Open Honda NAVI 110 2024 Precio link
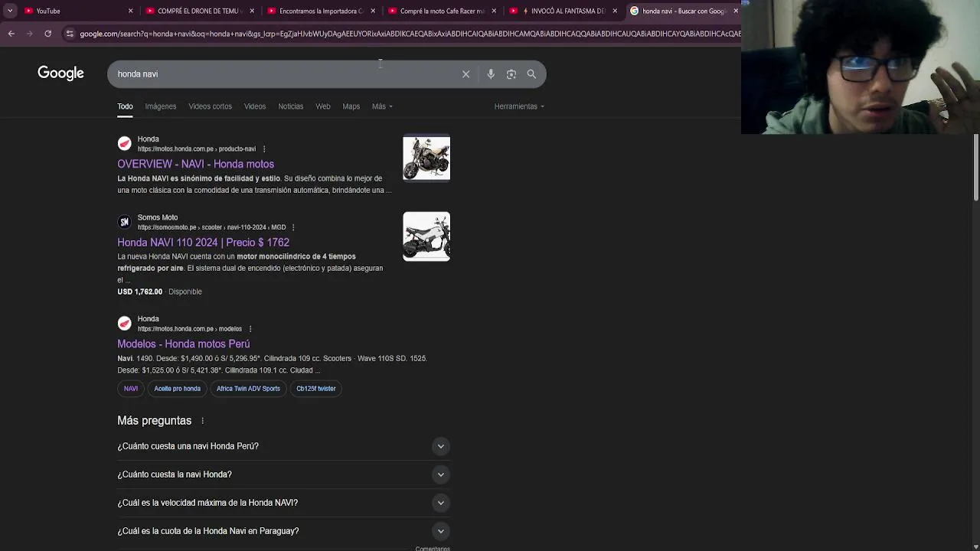The image size is (980, 551). [203, 243]
